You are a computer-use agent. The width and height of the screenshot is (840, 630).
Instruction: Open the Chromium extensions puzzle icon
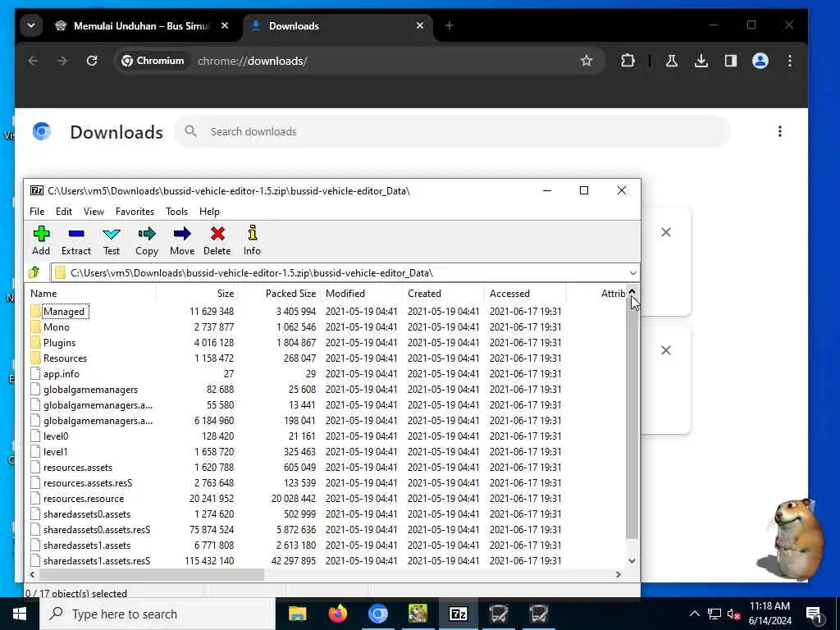click(628, 61)
